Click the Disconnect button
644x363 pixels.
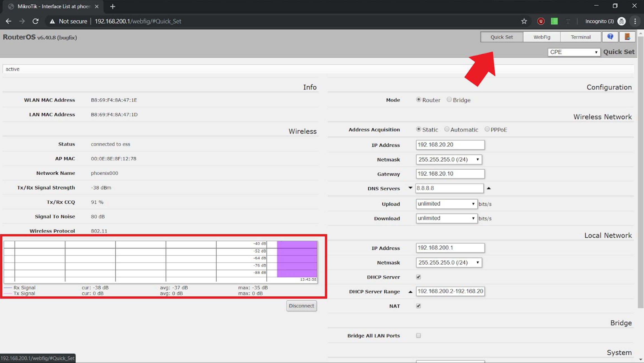(x=301, y=306)
